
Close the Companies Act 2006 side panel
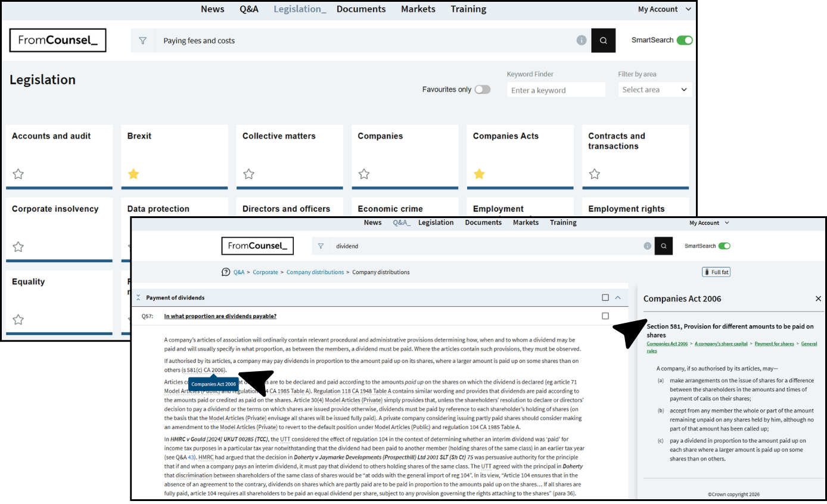818,298
